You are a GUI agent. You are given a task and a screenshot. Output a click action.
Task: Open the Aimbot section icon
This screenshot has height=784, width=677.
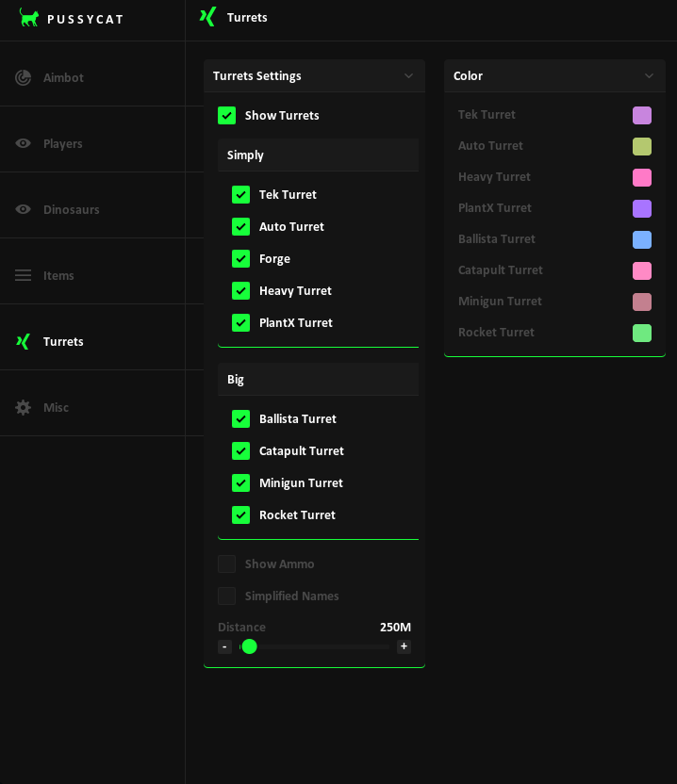[24, 78]
